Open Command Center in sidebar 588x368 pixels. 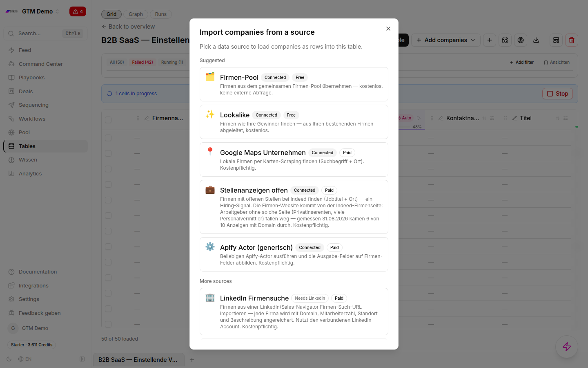(45, 64)
